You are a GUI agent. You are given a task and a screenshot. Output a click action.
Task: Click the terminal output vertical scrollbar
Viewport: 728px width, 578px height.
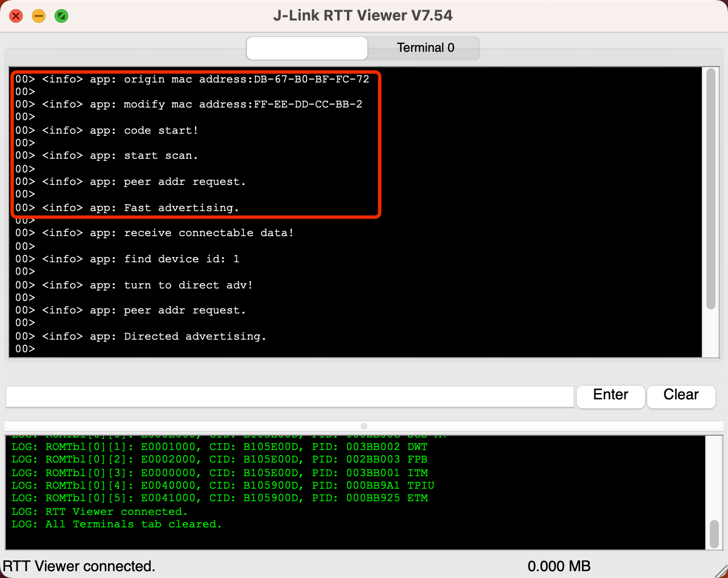coord(710,189)
